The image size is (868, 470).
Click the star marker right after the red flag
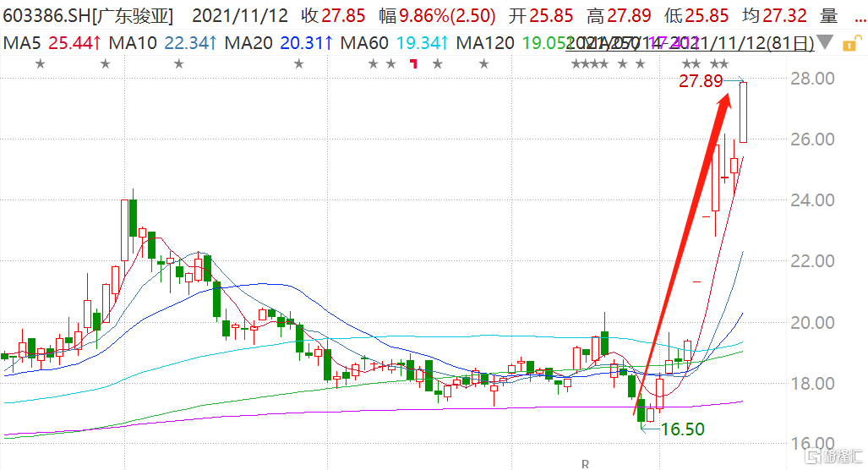(437, 64)
